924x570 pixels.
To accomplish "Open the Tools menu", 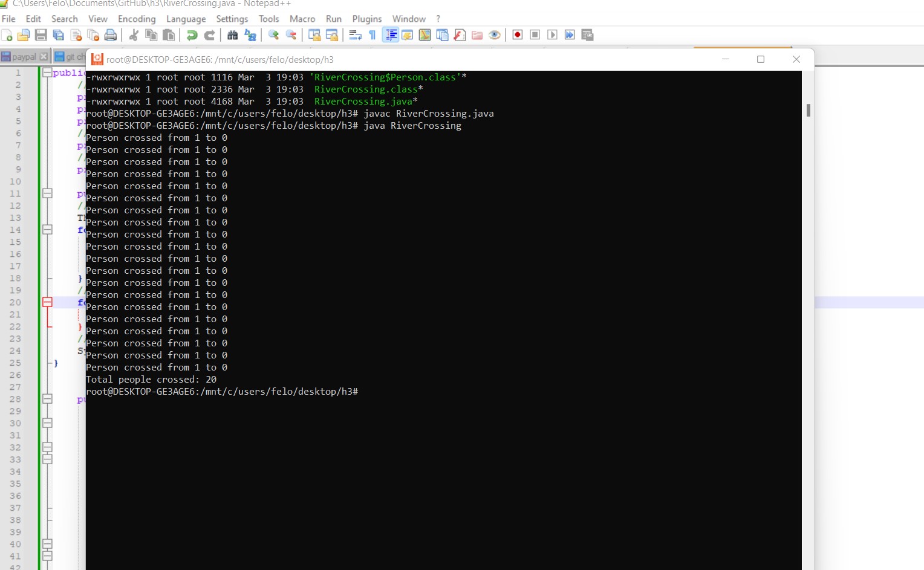I will [x=269, y=19].
